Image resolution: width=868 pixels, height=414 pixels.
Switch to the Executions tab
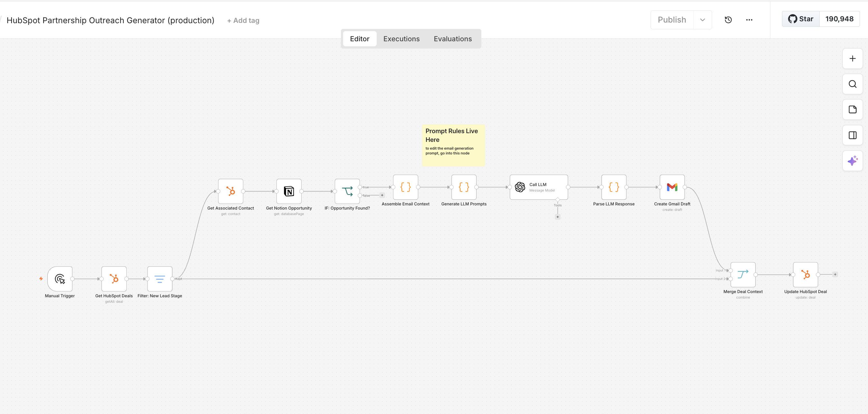(x=401, y=39)
